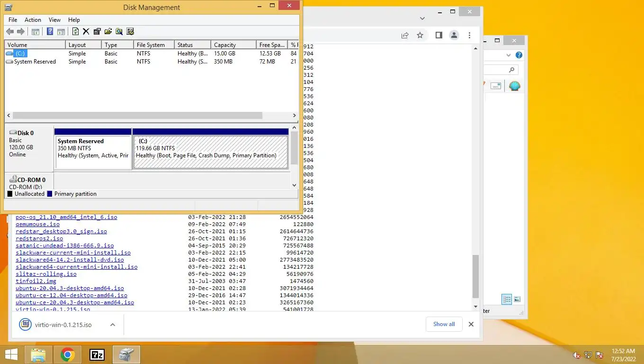The width and height of the screenshot is (644, 364).
Task: Open slackware64-14.2-install-dvd.iso link
Action: pyautogui.click(x=70, y=260)
